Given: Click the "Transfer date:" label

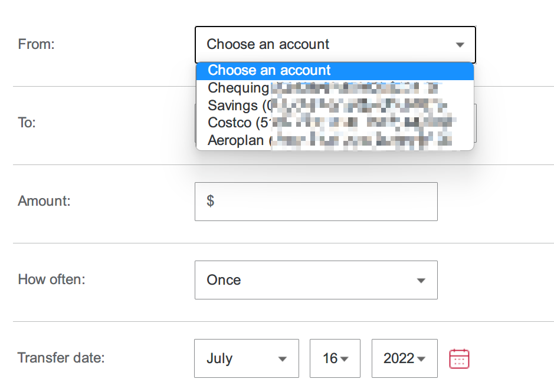Looking at the screenshot, I should tap(61, 358).
